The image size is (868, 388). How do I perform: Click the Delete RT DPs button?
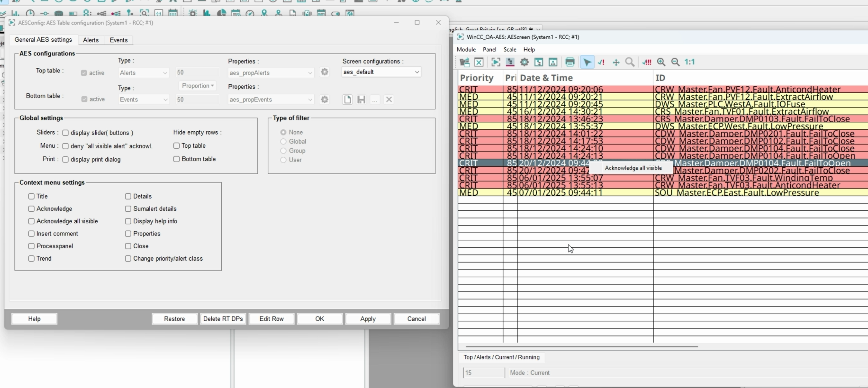coord(223,319)
